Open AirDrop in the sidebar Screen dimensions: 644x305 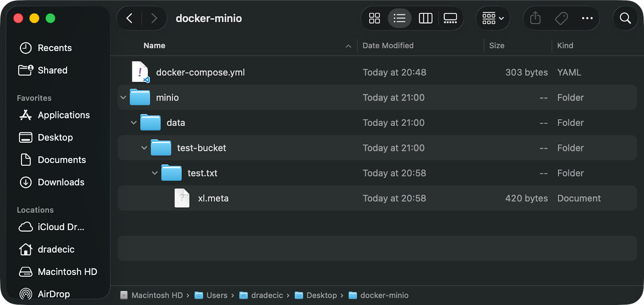(45, 294)
